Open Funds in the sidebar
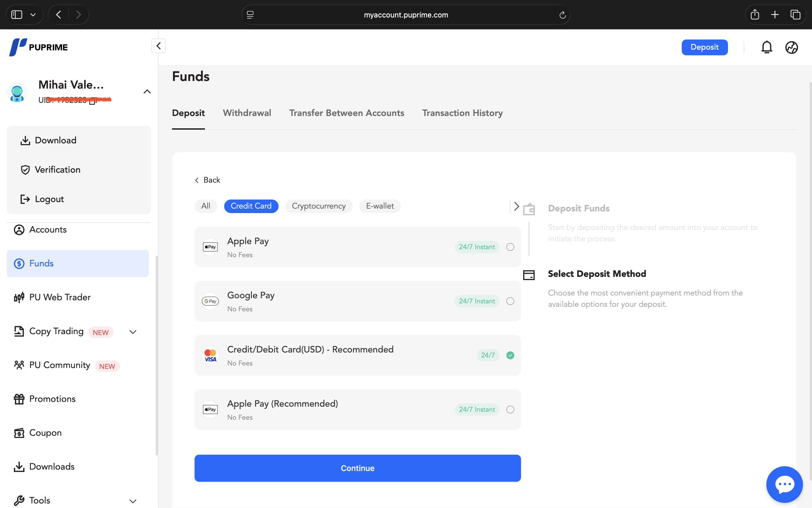 78,263
